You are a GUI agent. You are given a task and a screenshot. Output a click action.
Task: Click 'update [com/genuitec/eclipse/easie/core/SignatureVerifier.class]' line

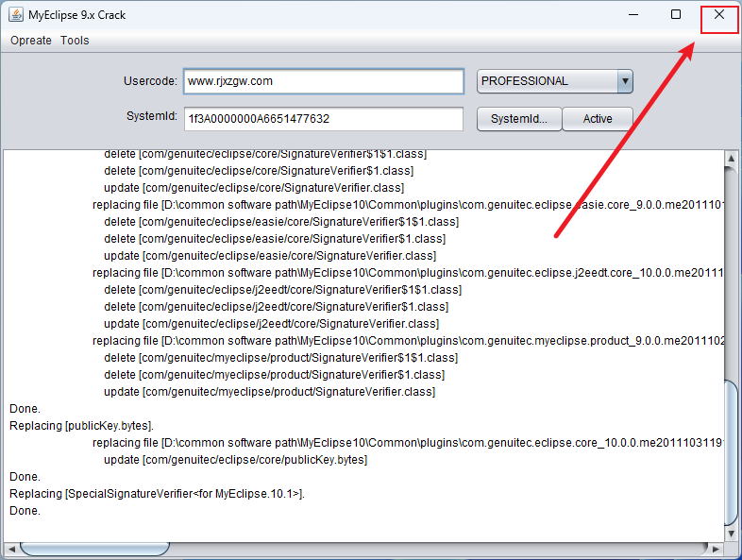(270, 256)
